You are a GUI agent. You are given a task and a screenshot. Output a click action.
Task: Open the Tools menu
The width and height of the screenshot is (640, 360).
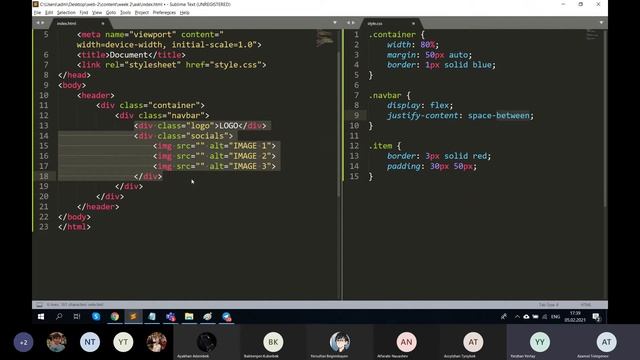[125, 13]
